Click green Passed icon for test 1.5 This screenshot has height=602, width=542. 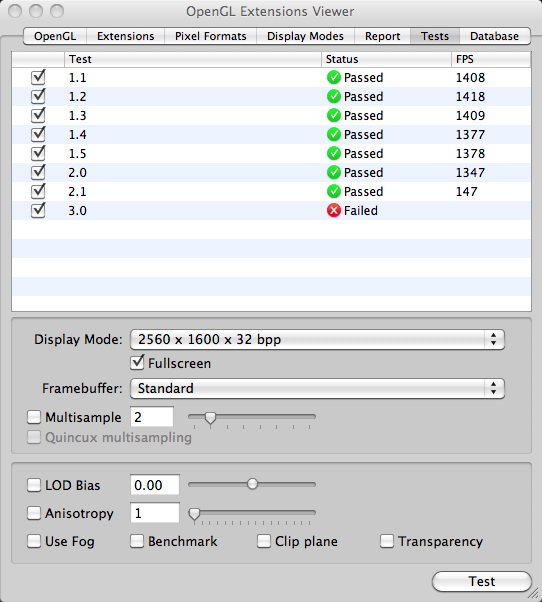(334, 153)
